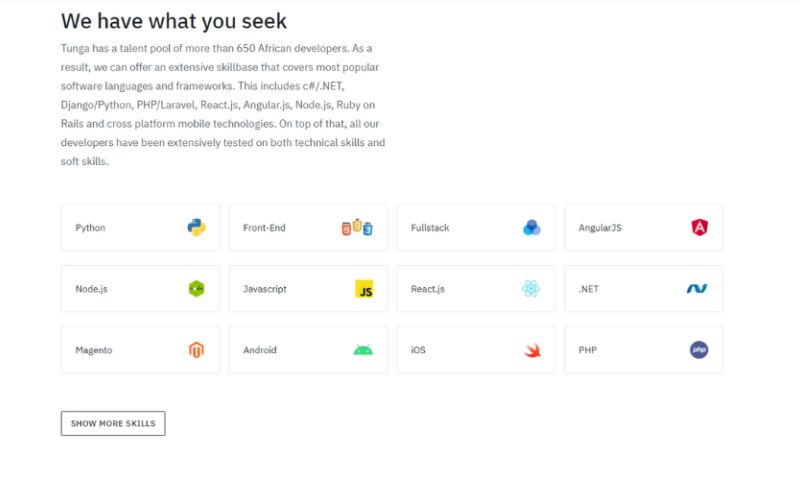Screen dimensions: 800x480
Task: Click the "We have what you seek" heading
Action: click(174, 21)
